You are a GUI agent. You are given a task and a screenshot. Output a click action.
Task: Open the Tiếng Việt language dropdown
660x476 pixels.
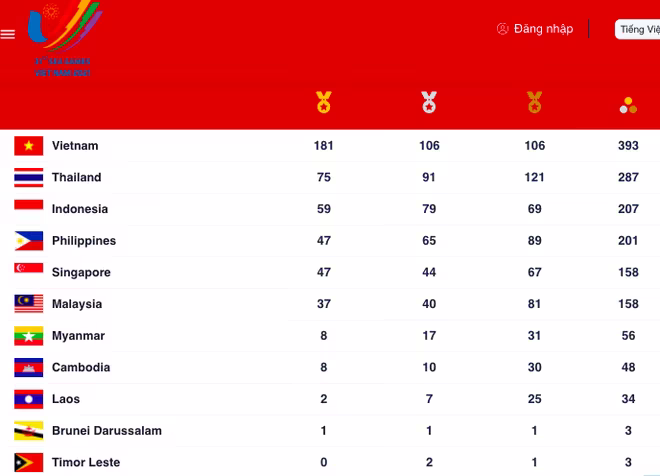point(638,30)
